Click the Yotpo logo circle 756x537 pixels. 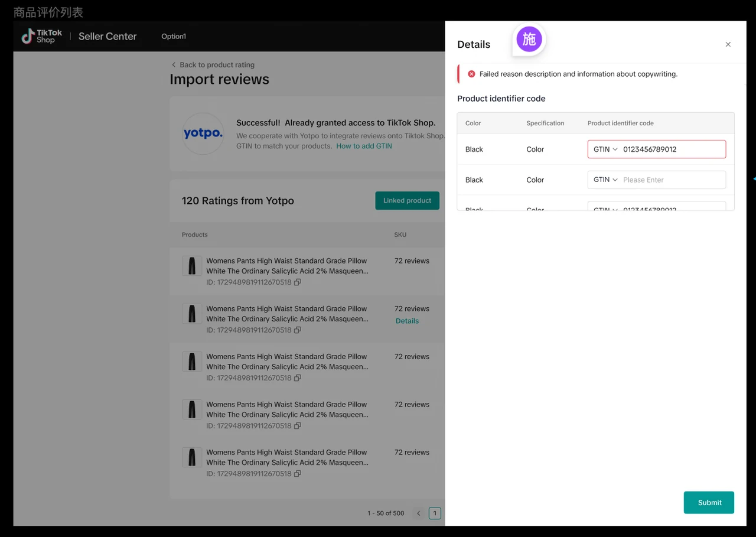click(x=203, y=134)
